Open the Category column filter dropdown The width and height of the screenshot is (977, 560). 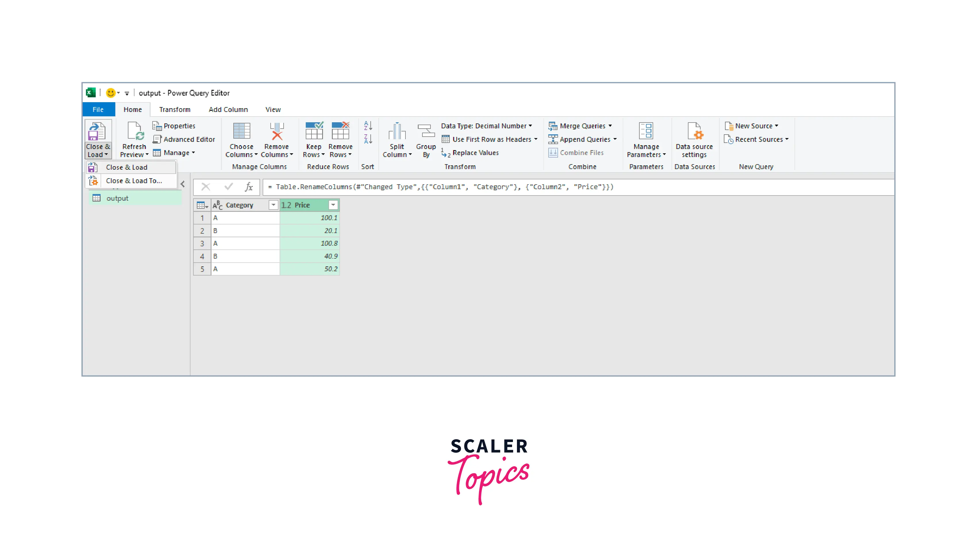273,205
